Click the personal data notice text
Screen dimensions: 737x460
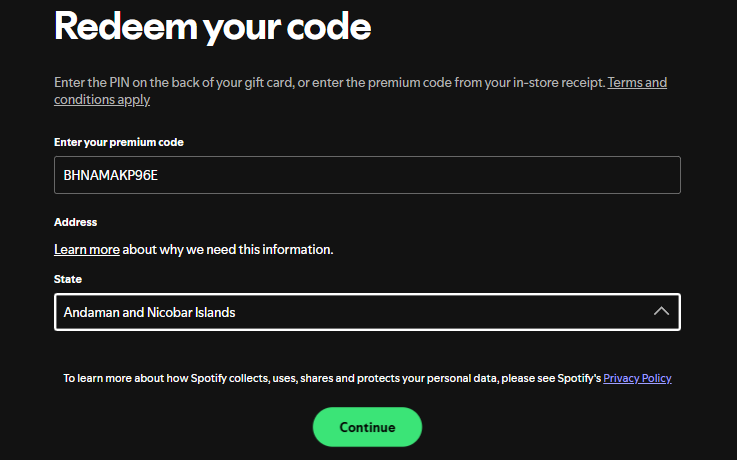[x=330, y=379]
